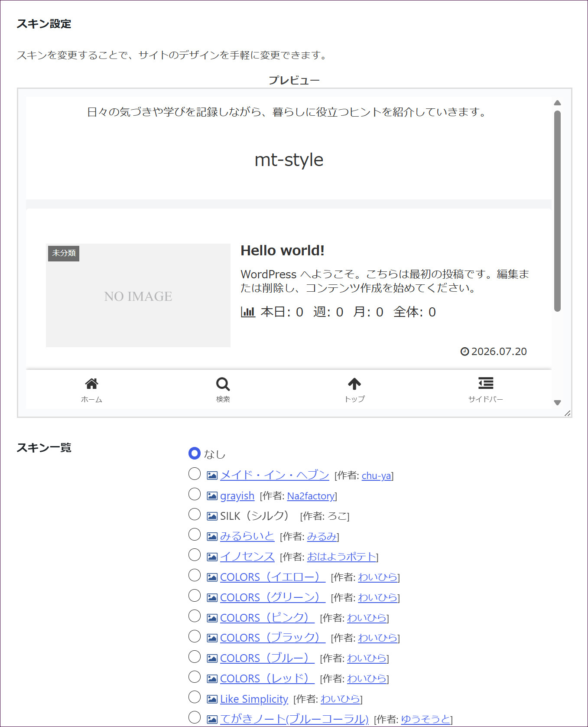
Task: Click the image icon beside COLORS（ピンク）
Action: click(x=212, y=618)
